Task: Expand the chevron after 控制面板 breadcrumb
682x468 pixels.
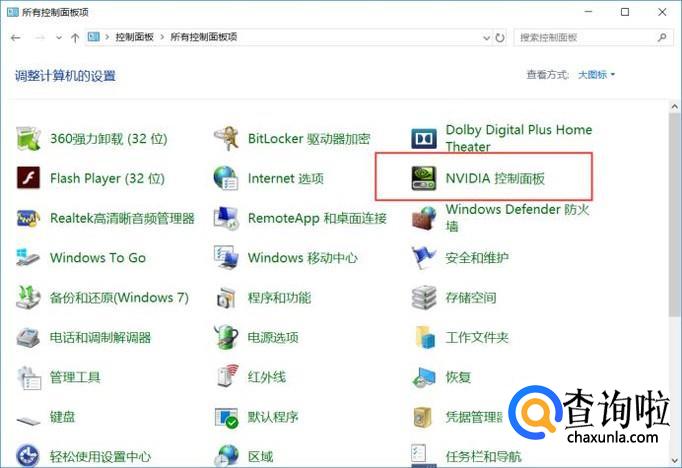Action: coord(162,37)
